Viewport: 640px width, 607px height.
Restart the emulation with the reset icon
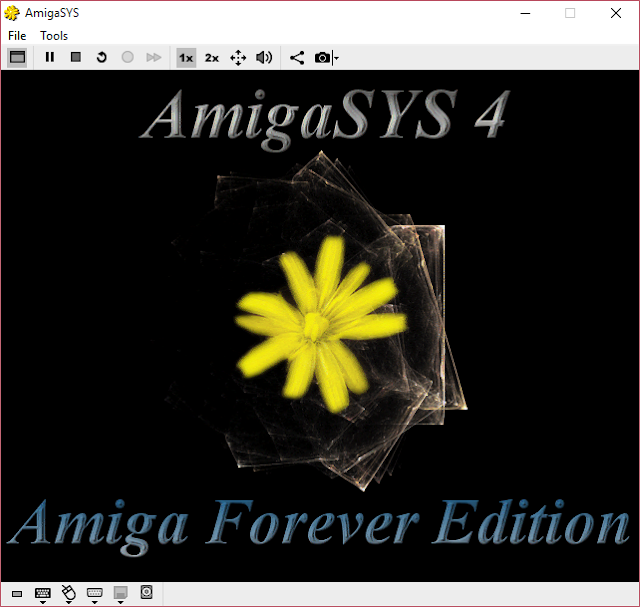coord(102,57)
